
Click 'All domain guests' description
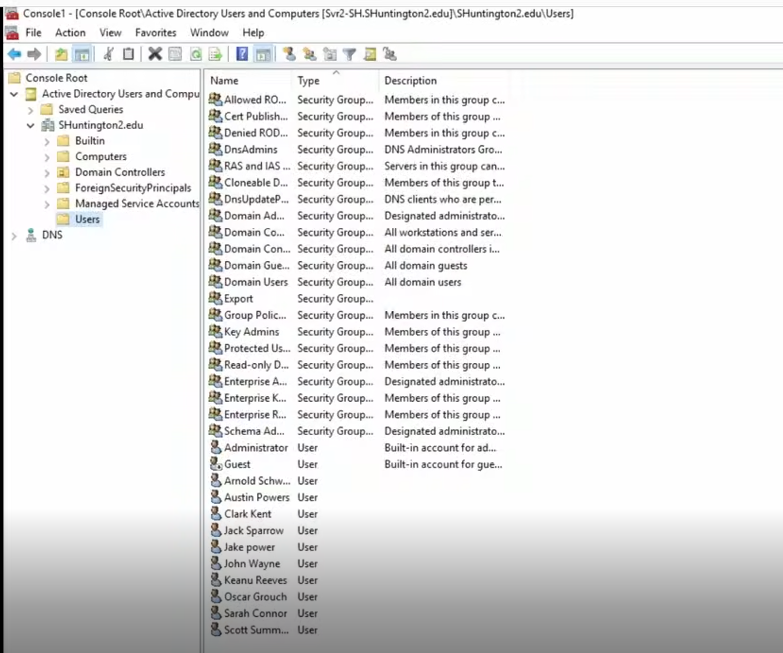(x=425, y=266)
